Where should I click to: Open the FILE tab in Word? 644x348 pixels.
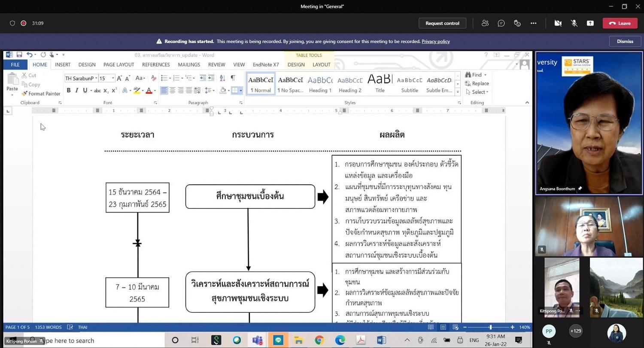(15, 64)
